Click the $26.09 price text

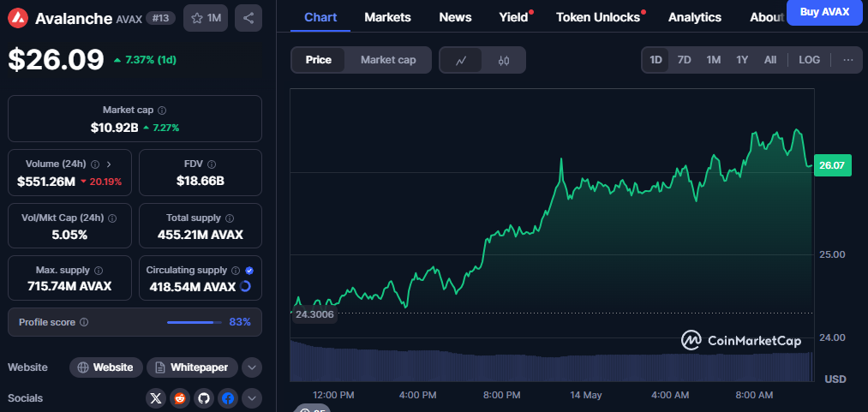[x=56, y=60]
